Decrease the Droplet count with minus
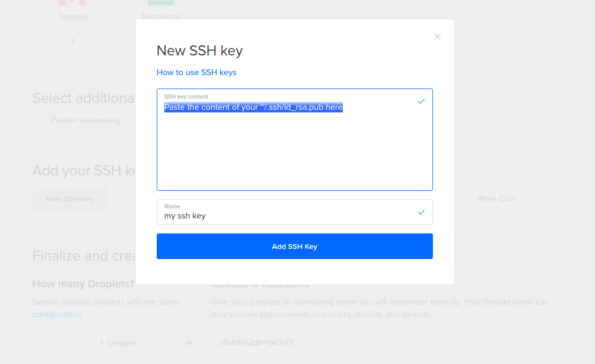Viewport: 595px width, 364px height. point(45,343)
